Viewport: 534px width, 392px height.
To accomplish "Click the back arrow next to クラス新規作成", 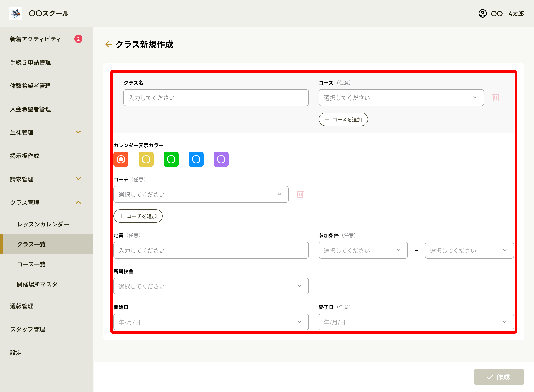I will pos(108,44).
